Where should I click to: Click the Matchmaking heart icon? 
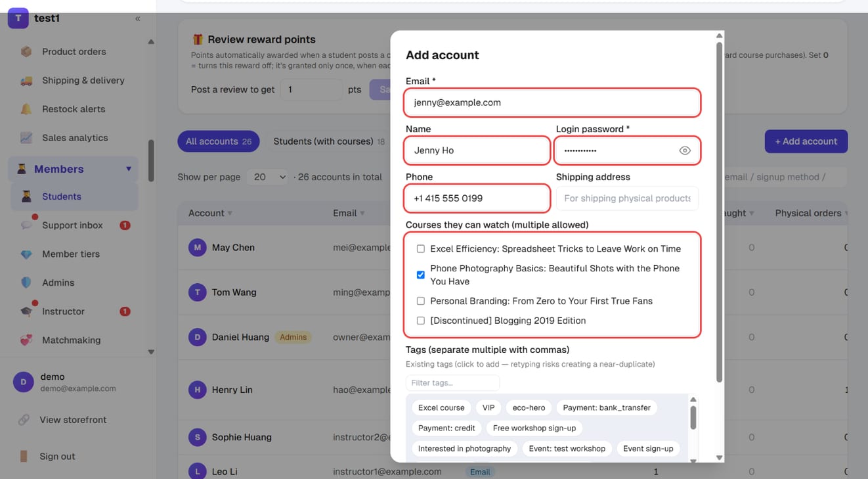(26, 340)
